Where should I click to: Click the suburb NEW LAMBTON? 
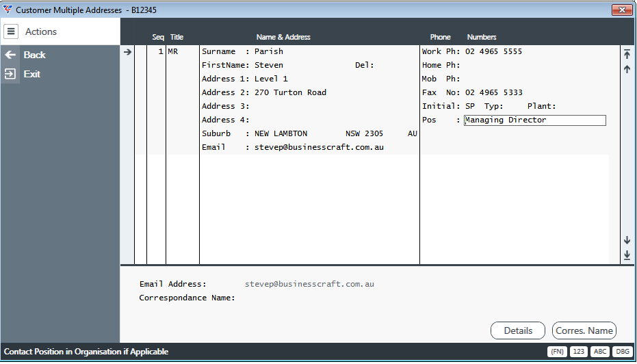click(x=281, y=133)
